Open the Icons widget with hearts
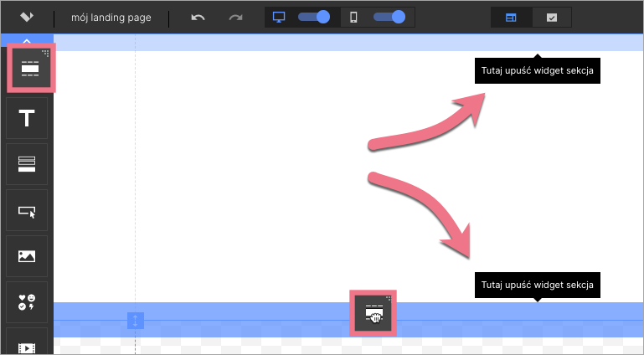Screen dimensions: 644x355 tap(27, 302)
